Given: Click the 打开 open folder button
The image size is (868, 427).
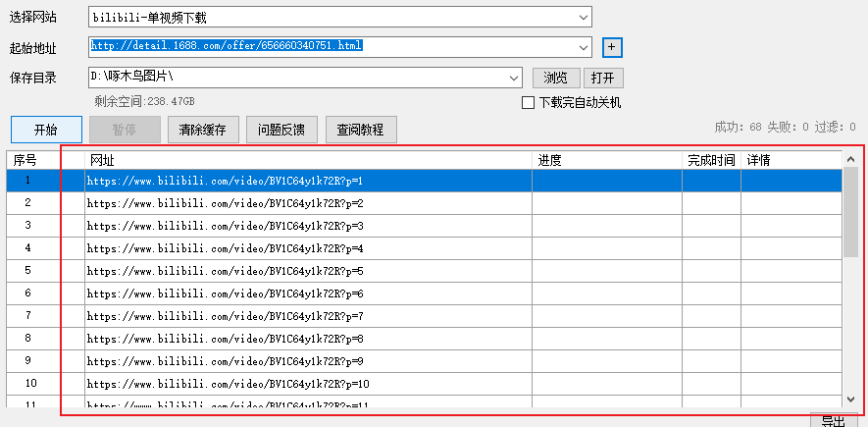Looking at the screenshot, I should tap(603, 79).
